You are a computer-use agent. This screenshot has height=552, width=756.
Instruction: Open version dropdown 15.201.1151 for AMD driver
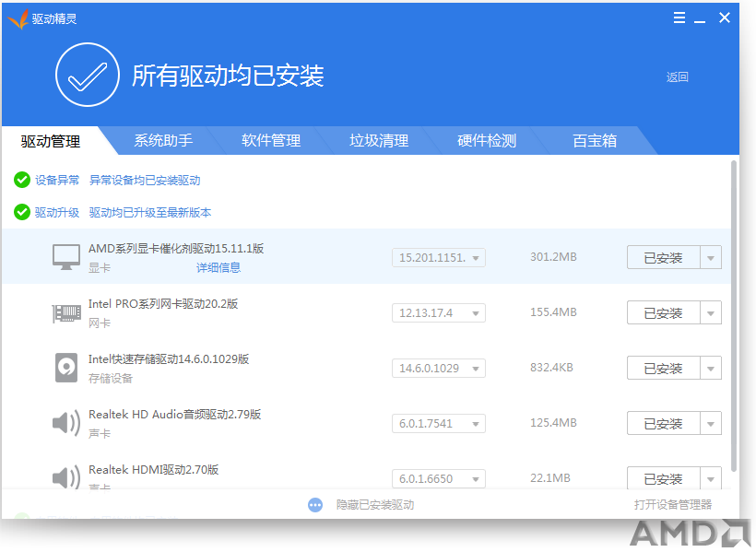point(439,257)
